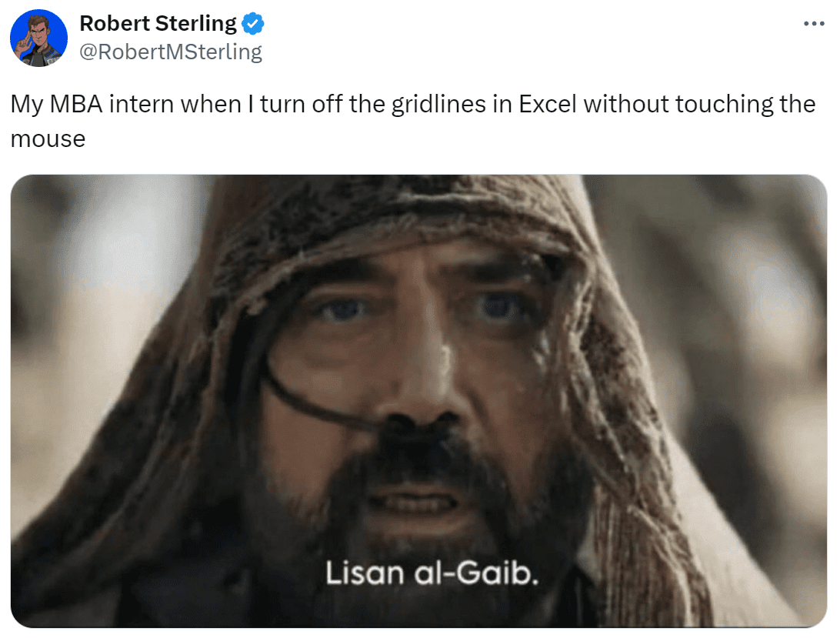Click the cartoon face inside avatar
The height and width of the screenshot is (638, 840).
(38, 33)
